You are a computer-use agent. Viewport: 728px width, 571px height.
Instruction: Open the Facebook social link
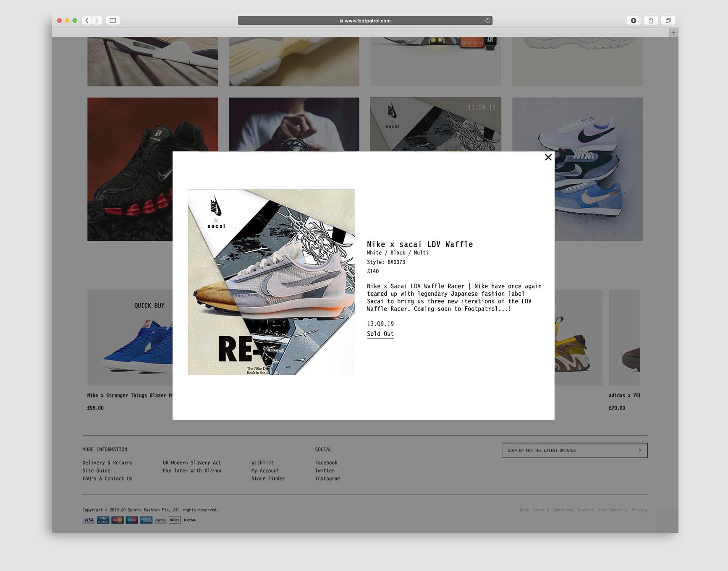click(326, 463)
